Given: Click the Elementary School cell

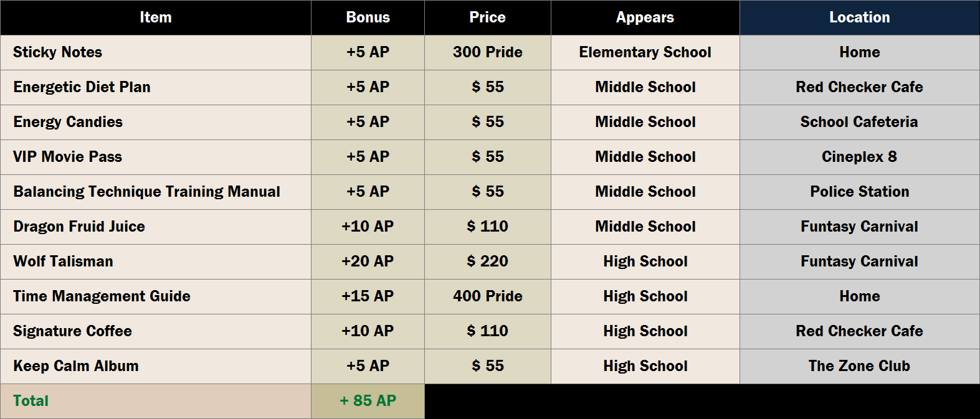Looking at the screenshot, I should pyautogui.click(x=645, y=52).
